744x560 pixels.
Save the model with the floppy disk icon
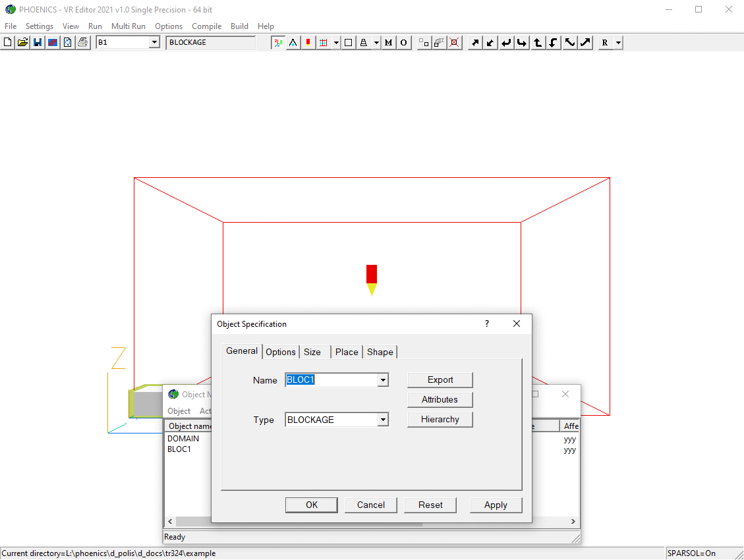click(38, 43)
